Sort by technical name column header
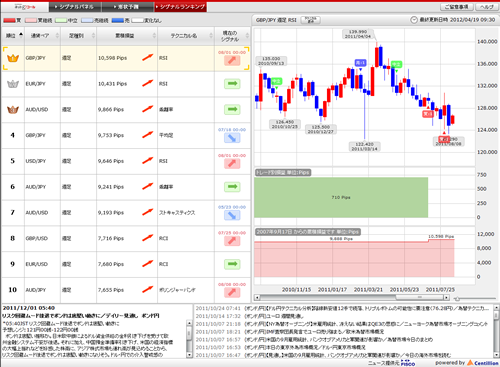The width and height of the screenshot is (500, 367). pyautogui.click(x=186, y=36)
